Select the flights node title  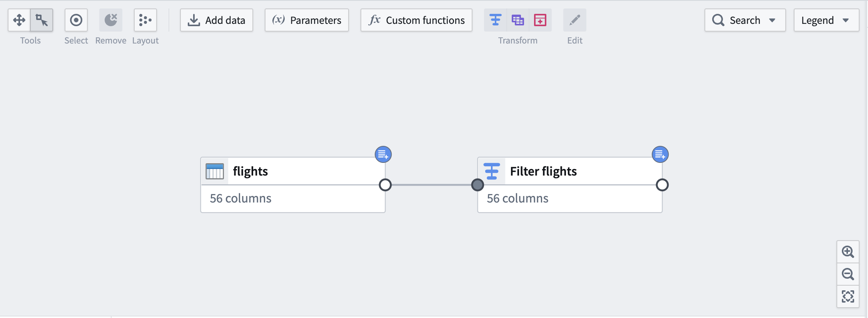250,171
